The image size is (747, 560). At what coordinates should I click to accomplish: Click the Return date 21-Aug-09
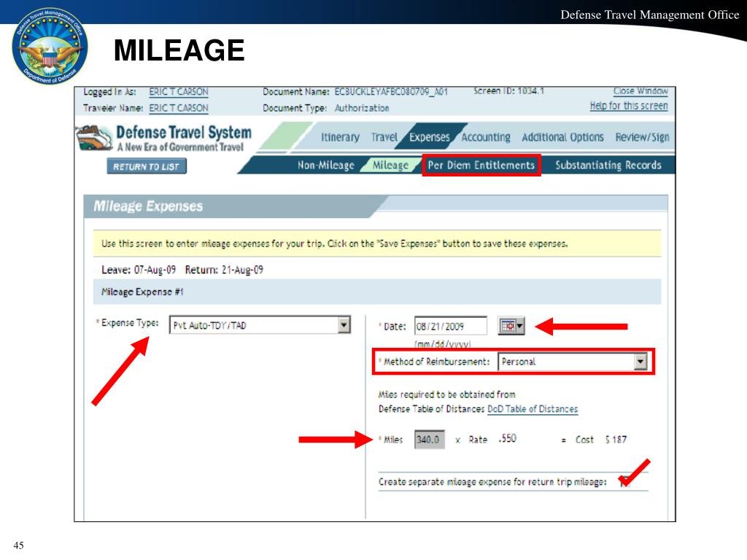[x=242, y=270]
